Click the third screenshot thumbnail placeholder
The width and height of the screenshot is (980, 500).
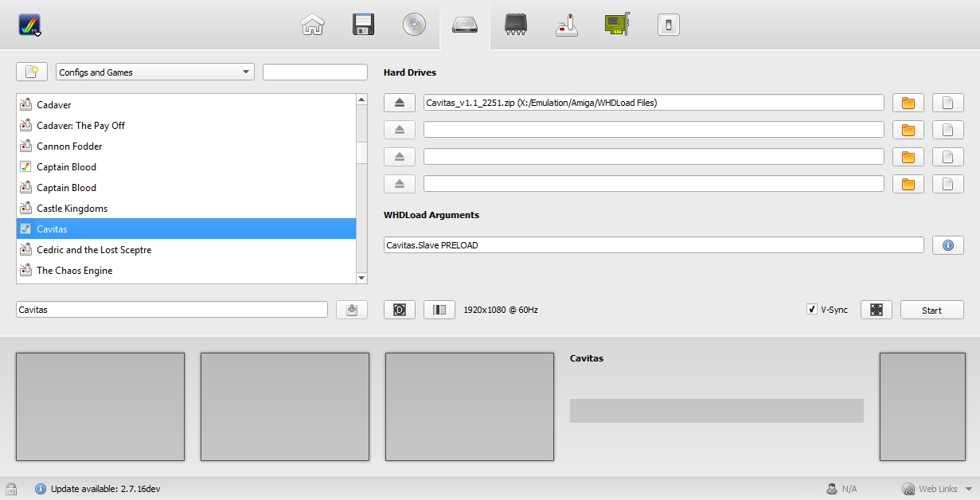coord(470,407)
